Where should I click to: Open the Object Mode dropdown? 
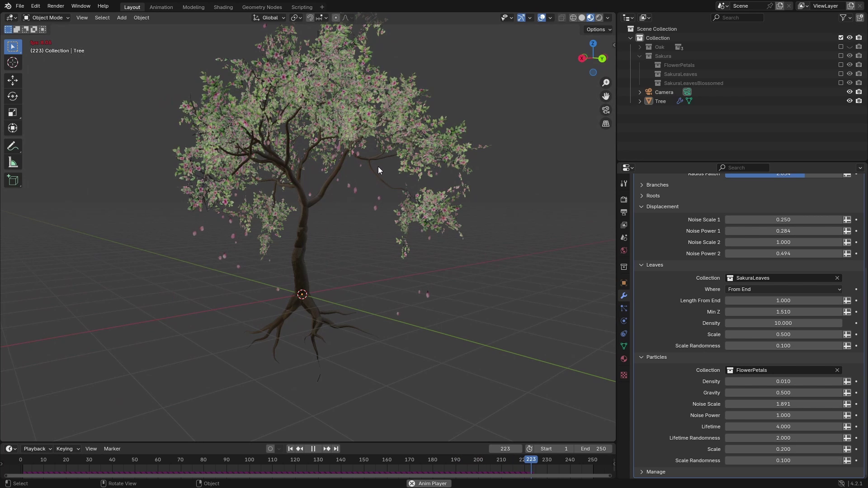coord(46,18)
